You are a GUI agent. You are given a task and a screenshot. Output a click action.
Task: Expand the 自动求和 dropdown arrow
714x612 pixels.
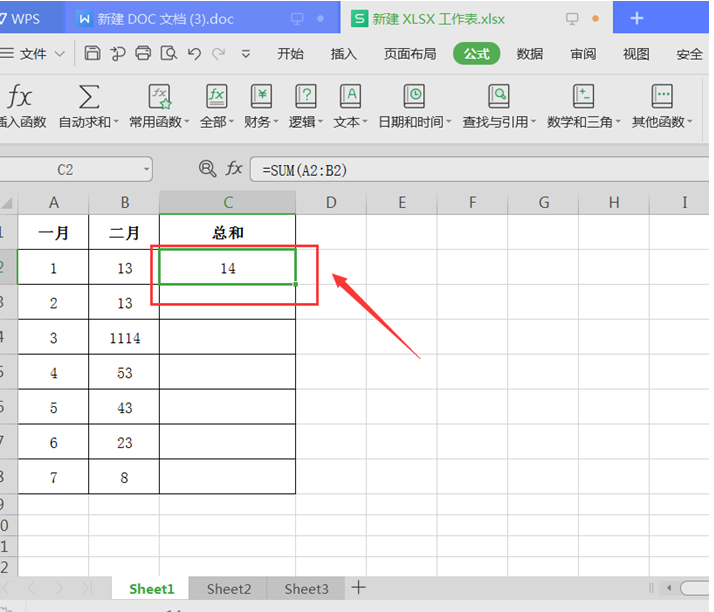click(116, 122)
